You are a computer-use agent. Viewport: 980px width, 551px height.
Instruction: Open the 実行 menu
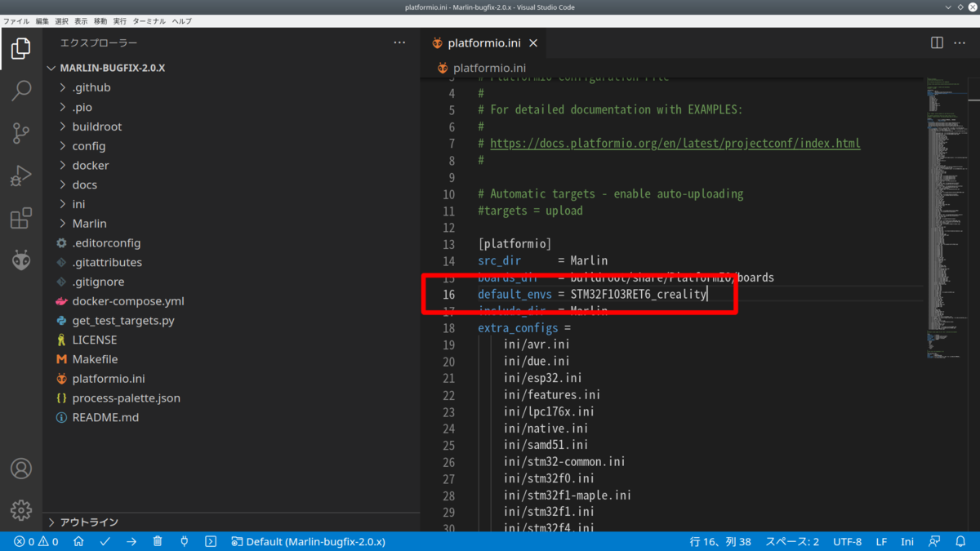(x=120, y=20)
